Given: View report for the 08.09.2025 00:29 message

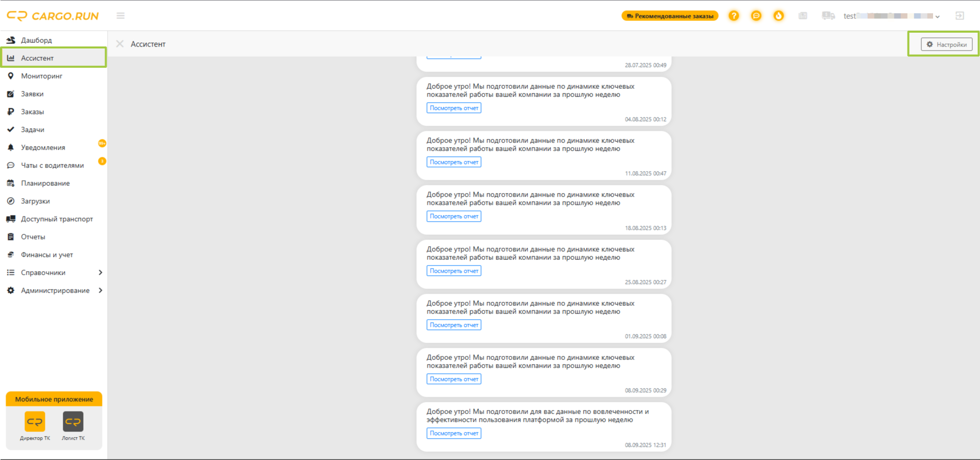Looking at the screenshot, I should pyautogui.click(x=454, y=379).
